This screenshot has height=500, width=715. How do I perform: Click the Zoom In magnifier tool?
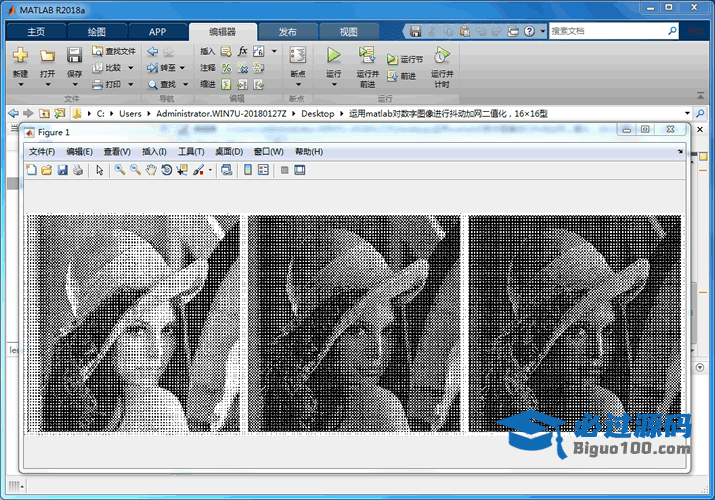tap(119, 170)
